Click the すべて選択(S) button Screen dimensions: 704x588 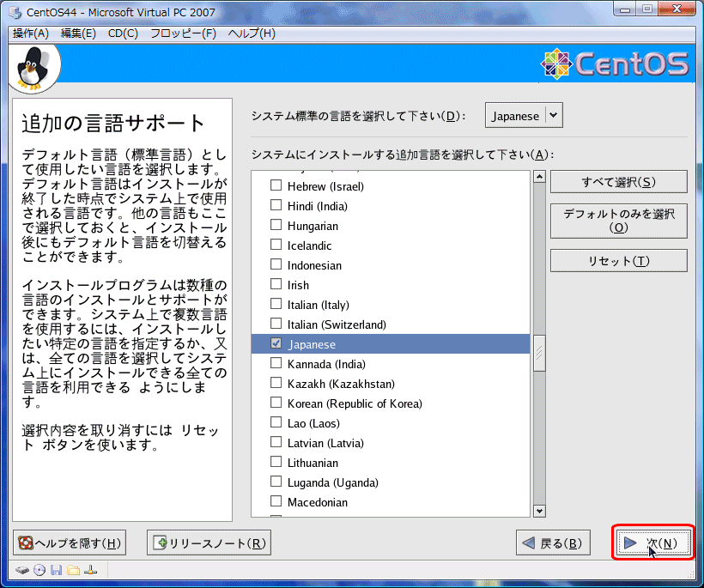(x=619, y=182)
